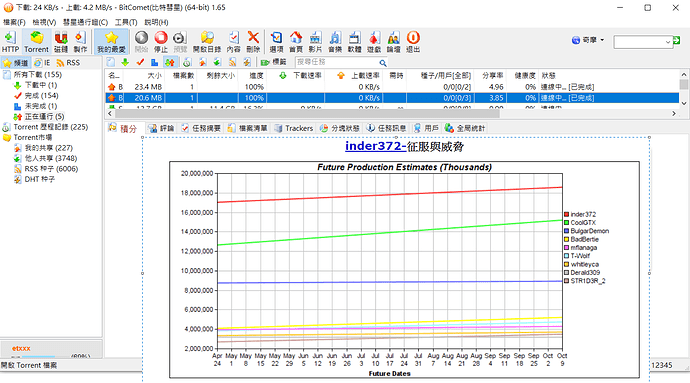Open the 工具(T) menu
This screenshot has width=690, height=383.
126,22
